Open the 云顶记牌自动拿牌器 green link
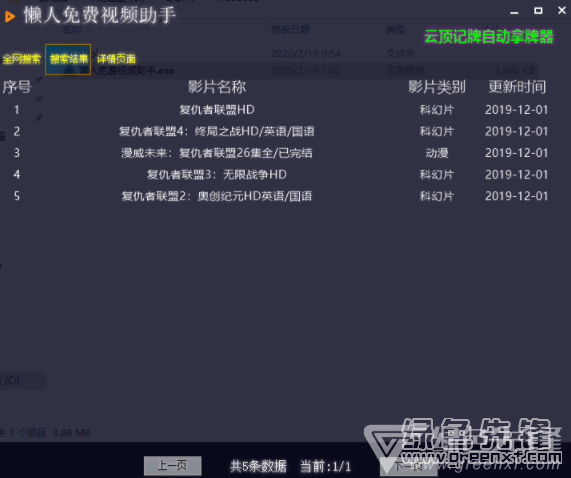The height and width of the screenshot is (478, 571). 489,37
